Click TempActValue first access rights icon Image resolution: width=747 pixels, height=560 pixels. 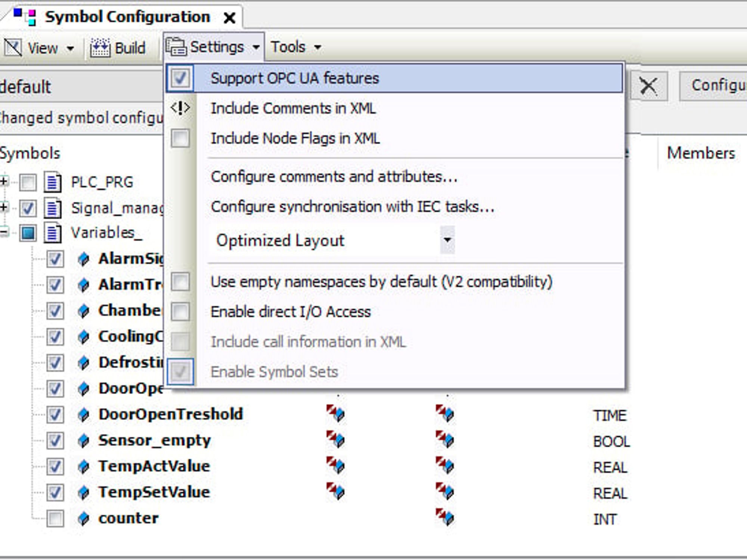[x=335, y=465]
